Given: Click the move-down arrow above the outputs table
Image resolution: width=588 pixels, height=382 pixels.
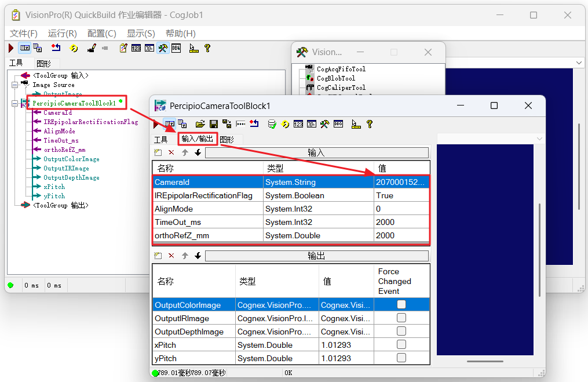Looking at the screenshot, I should [x=198, y=256].
